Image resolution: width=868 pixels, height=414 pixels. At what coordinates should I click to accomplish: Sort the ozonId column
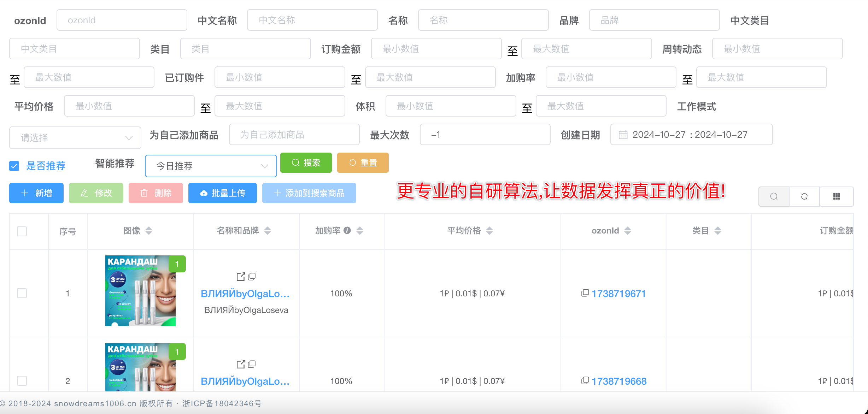pos(628,231)
